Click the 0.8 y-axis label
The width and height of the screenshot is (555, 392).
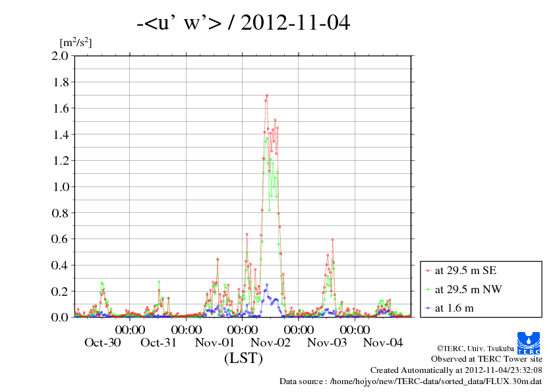pos(60,213)
